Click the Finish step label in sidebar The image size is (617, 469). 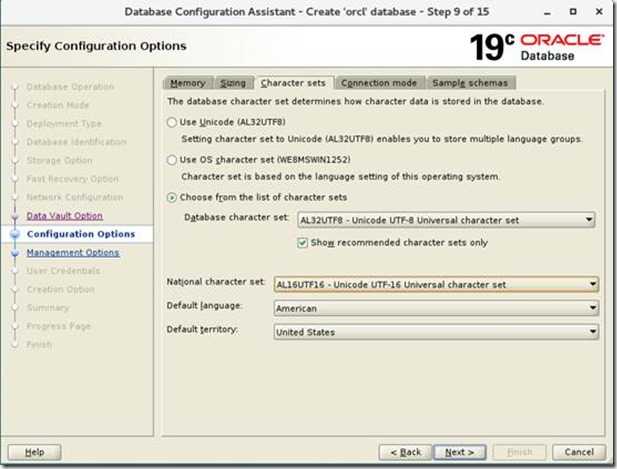(x=39, y=345)
